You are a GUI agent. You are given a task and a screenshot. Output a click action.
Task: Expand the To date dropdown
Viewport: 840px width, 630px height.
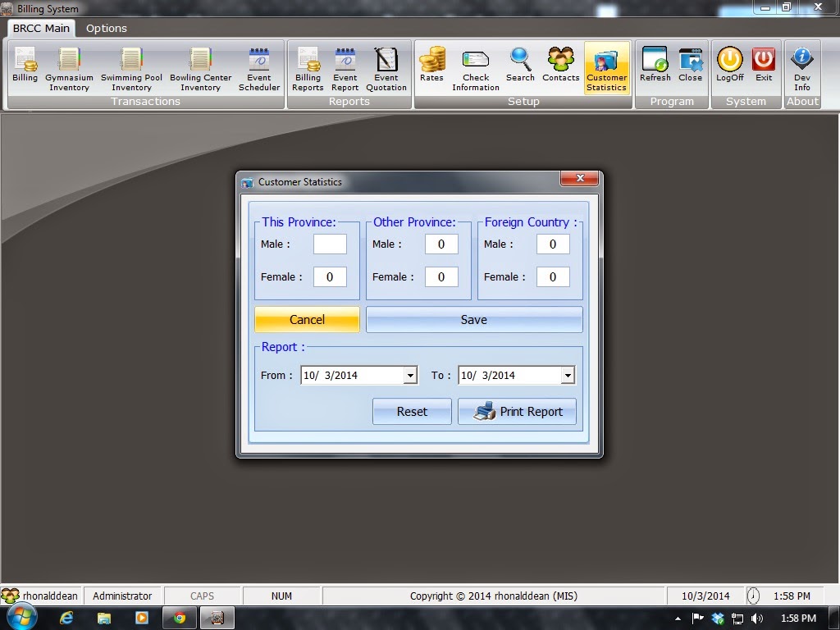(567, 375)
